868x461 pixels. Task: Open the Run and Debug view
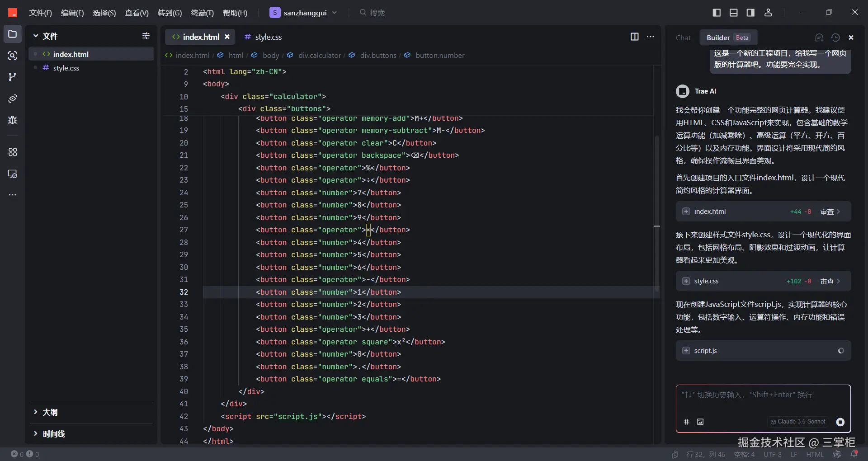[x=13, y=120]
